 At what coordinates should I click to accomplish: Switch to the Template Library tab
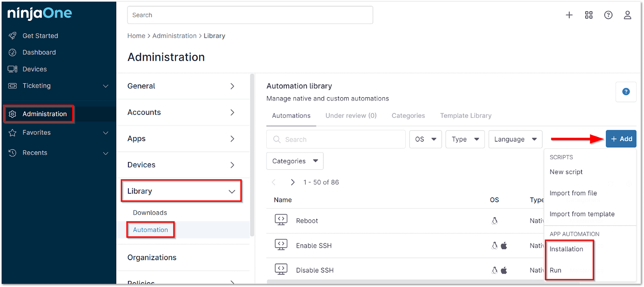(465, 116)
